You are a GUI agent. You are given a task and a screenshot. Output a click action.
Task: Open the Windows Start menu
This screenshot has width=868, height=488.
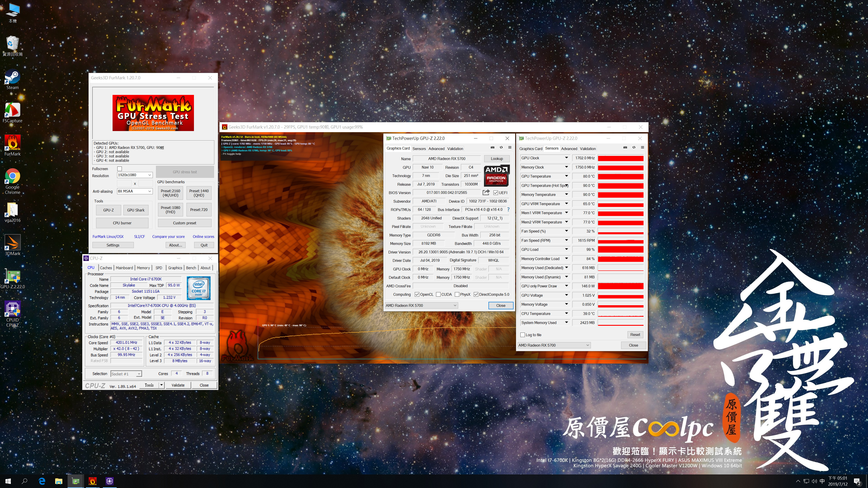pyautogui.click(x=8, y=481)
